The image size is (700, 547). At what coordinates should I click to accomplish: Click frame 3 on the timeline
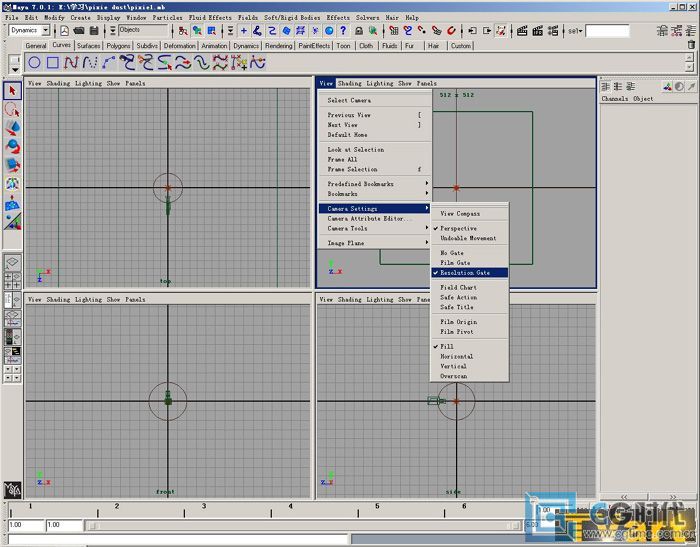(204, 506)
